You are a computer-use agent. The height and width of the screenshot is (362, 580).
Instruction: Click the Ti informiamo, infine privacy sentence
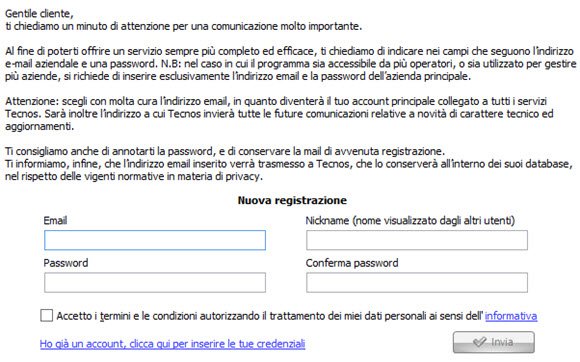pos(289,170)
